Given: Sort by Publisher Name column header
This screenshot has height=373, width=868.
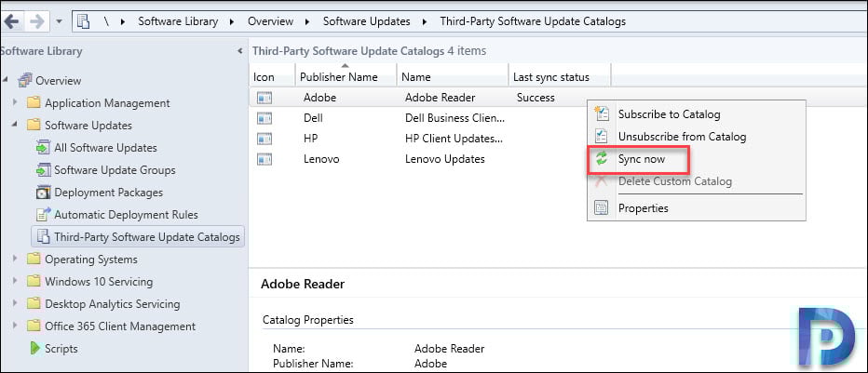Looking at the screenshot, I should (x=339, y=77).
